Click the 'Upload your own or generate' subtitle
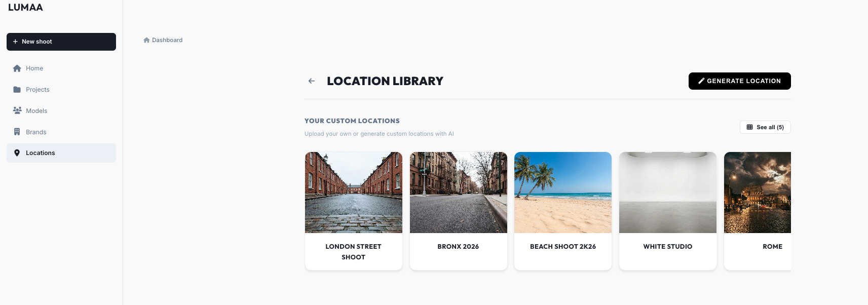868x305 pixels. click(x=379, y=134)
